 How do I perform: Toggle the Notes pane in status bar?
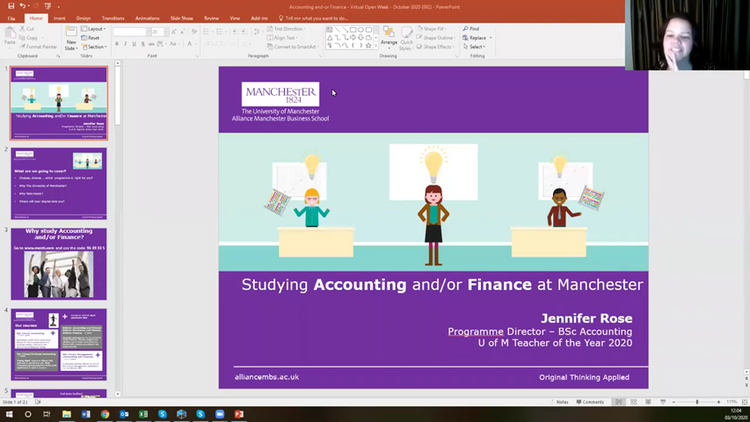click(x=561, y=401)
